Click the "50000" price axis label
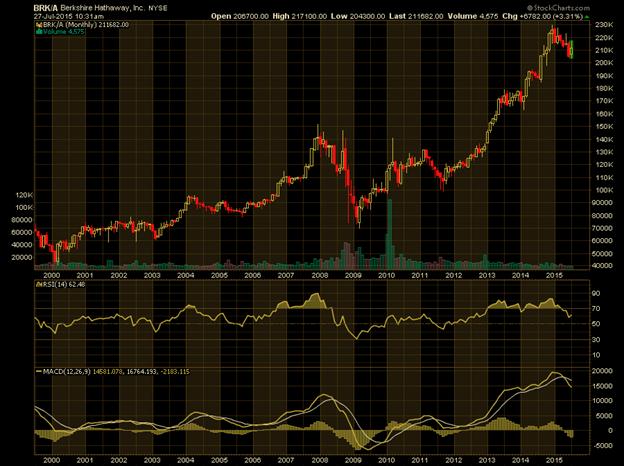Image resolution: width=624 pixels, height=466 pixels. coord(604,253)
